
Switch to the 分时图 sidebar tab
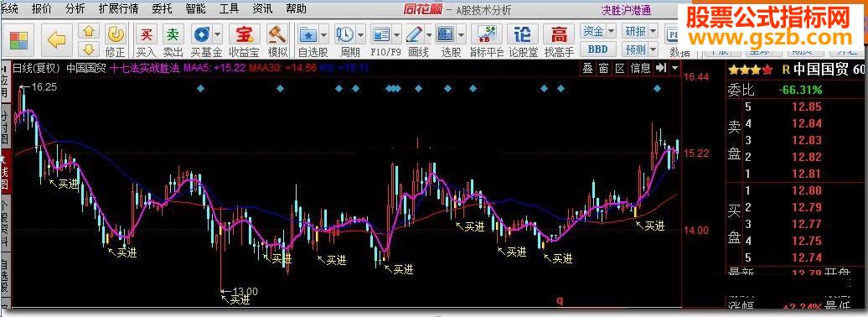click(x=4, y=127)
